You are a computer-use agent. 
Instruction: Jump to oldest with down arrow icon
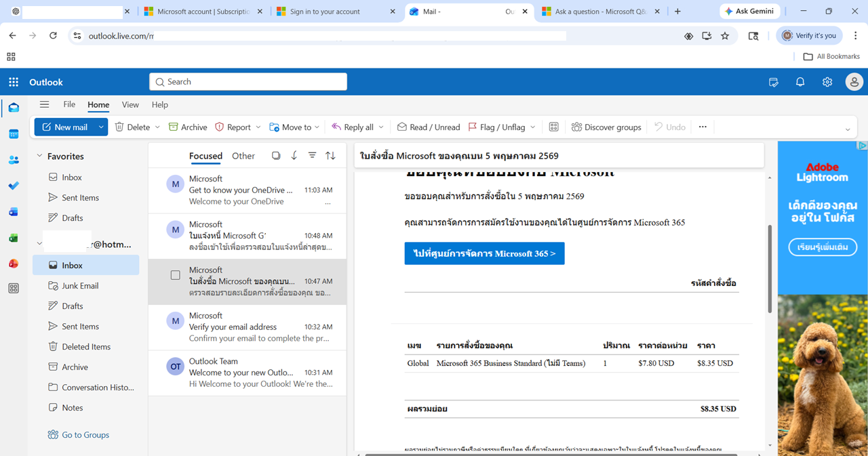[x=294, y=156]
